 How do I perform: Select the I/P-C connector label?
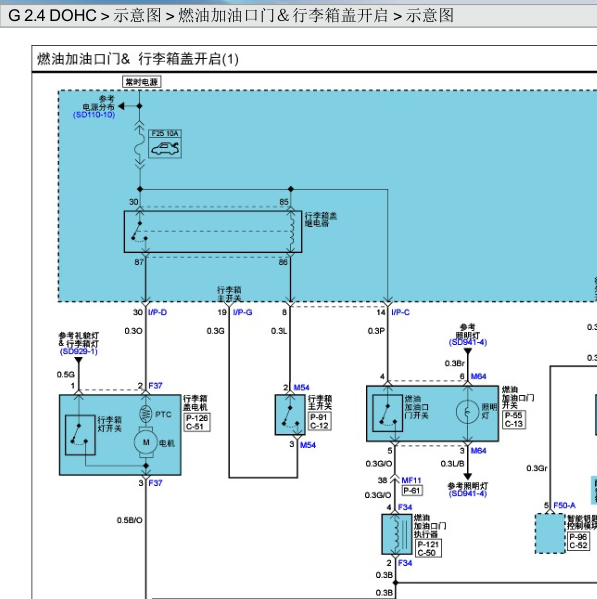(400, 312)
